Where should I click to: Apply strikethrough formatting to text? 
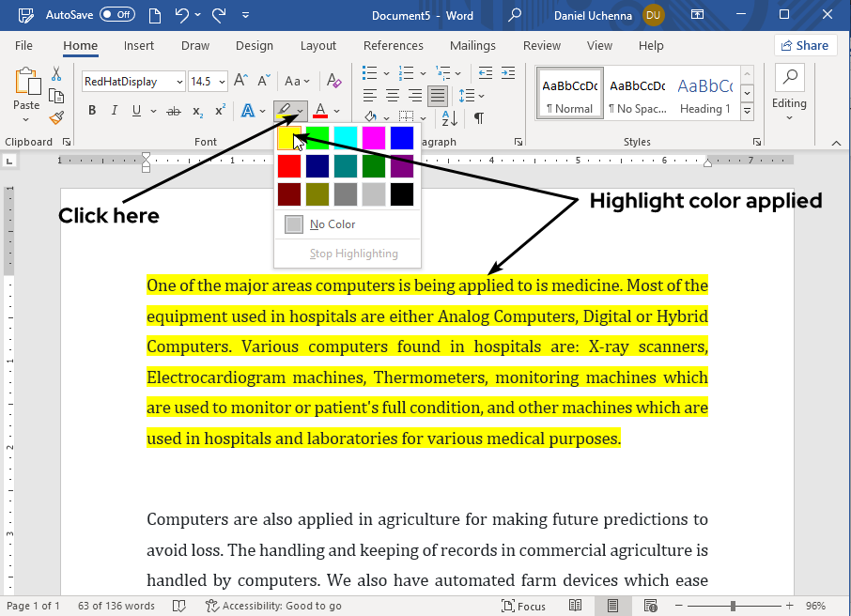coord(173,111)
